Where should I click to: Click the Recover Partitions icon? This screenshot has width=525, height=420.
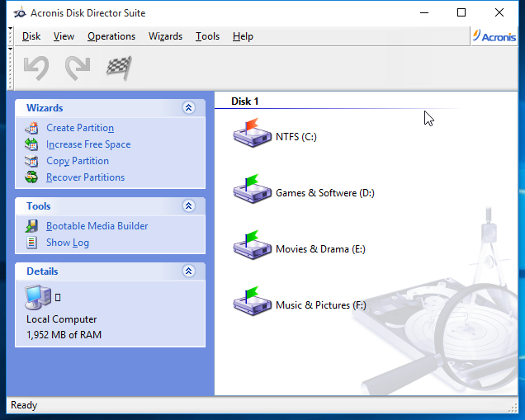[x=31, y=177]
